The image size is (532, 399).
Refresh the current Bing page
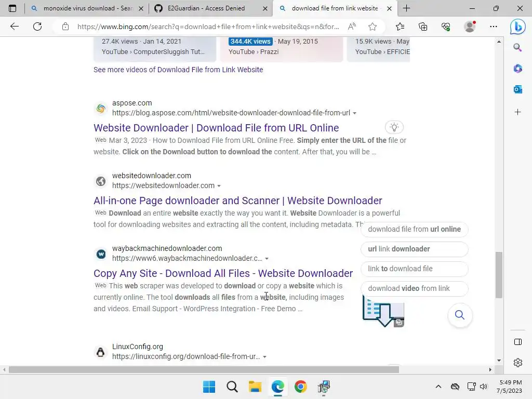click(x=37, y=26)
